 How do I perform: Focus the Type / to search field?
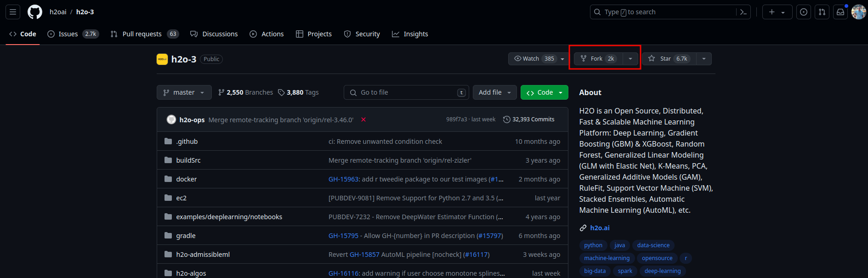[664, 12]
